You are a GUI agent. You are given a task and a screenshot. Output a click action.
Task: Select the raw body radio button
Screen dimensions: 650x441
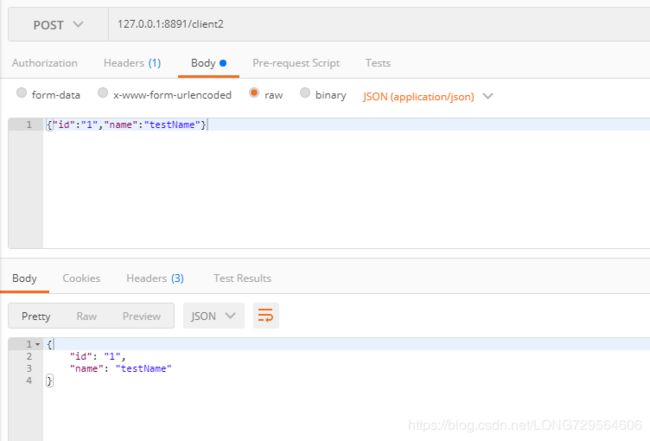coord(254,93)
